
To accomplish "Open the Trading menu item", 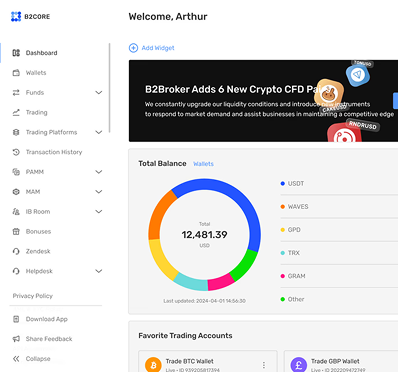I will click(x=36, y=112).
